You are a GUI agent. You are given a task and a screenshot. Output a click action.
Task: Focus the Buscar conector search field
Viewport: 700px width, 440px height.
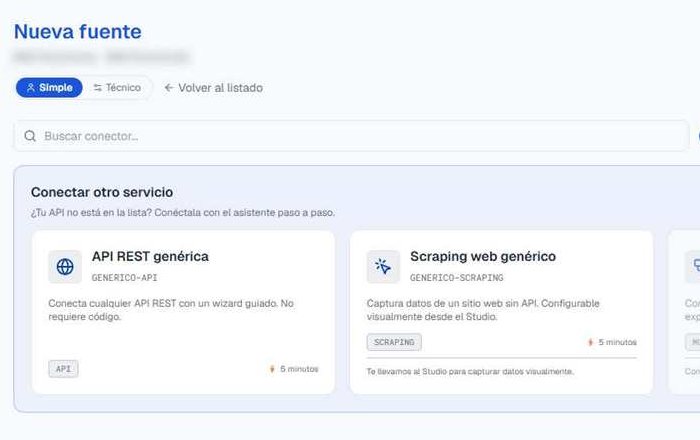pos(352,136)
